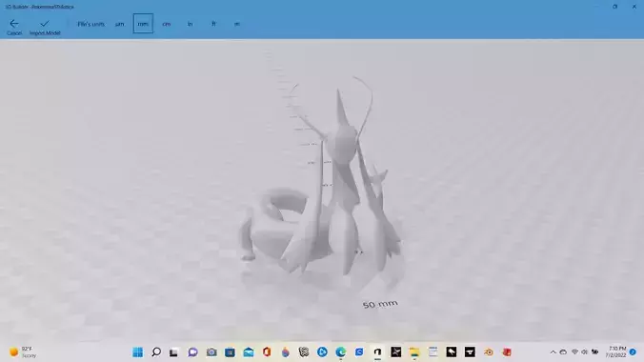
Task: Select meters (m) as file units
Action: [x=237, y=24]
